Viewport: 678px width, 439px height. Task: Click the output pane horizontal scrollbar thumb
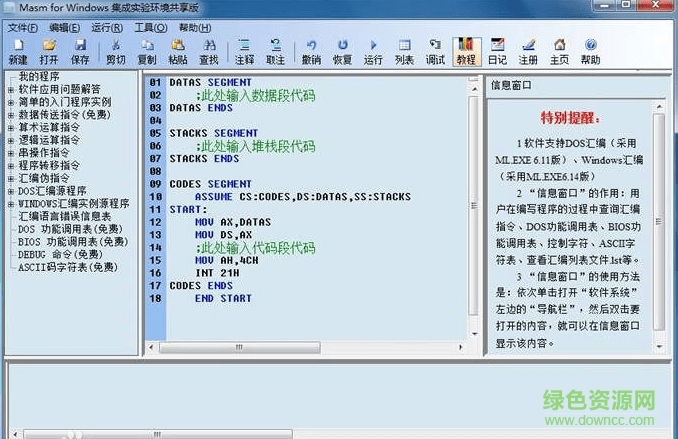157,434
